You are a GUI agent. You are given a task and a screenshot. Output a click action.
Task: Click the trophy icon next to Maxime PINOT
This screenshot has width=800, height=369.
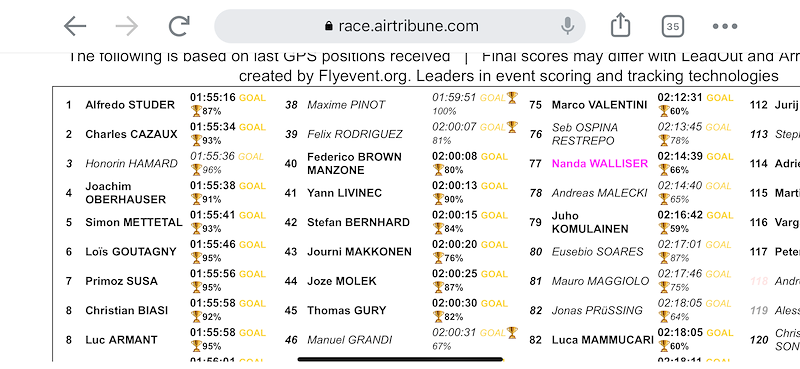pos(512,97)
